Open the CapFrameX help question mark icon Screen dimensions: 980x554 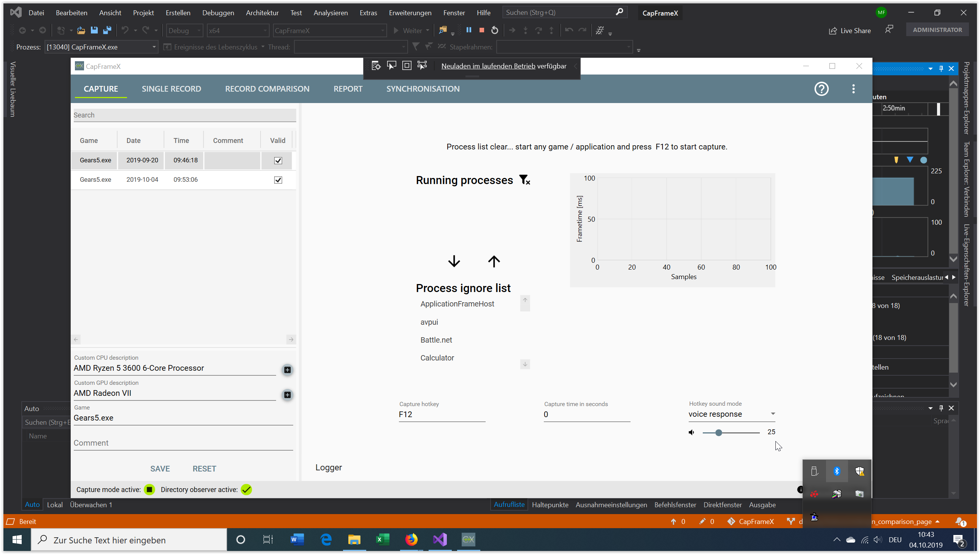click(821, 89)
